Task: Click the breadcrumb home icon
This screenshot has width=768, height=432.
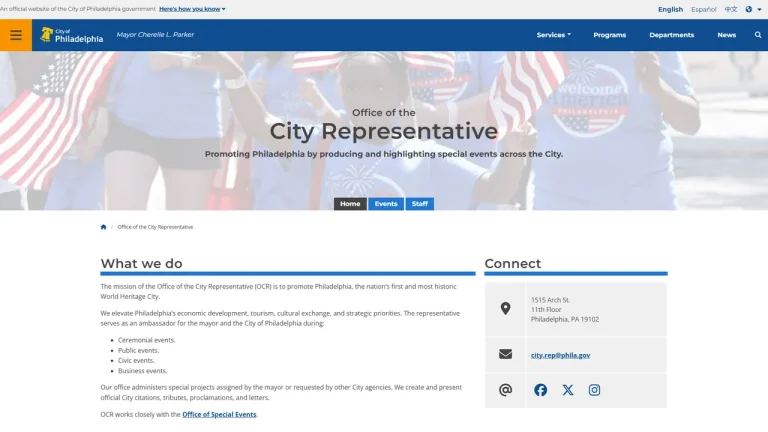Action: pos(103,227)
